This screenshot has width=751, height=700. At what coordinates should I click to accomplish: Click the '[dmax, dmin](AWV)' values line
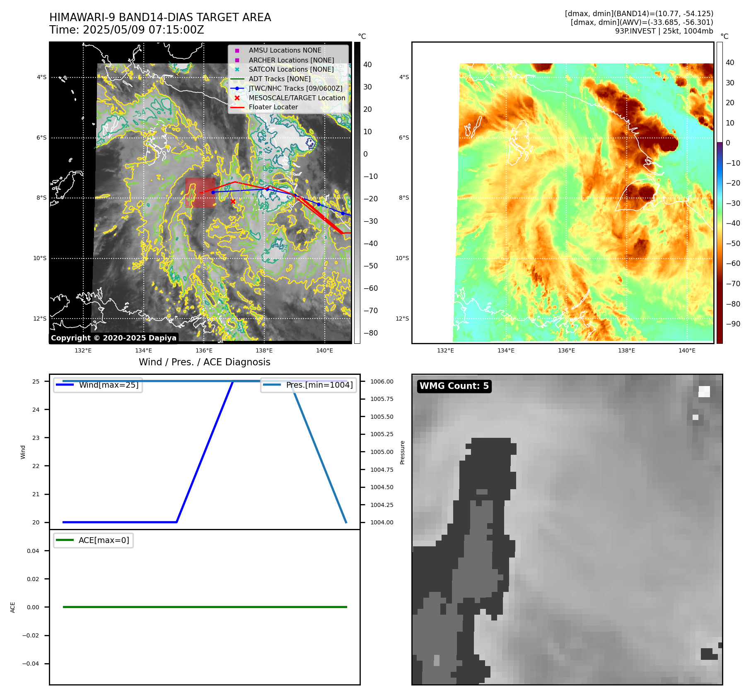click(x=642, y=22)
